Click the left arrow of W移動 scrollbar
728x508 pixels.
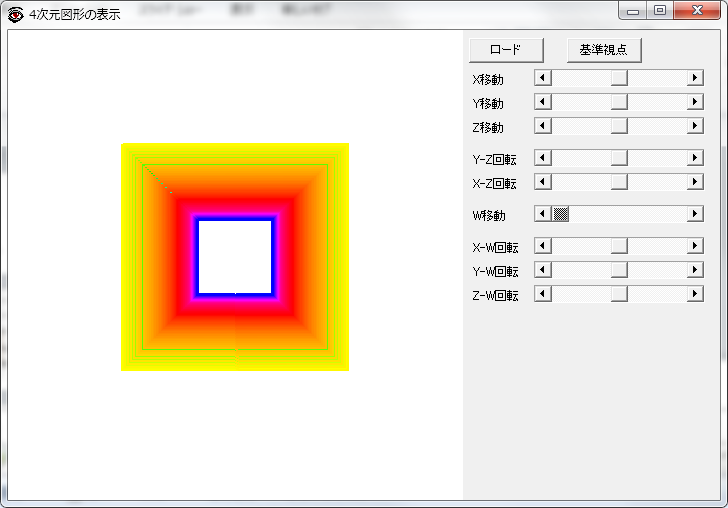[543, 214]
